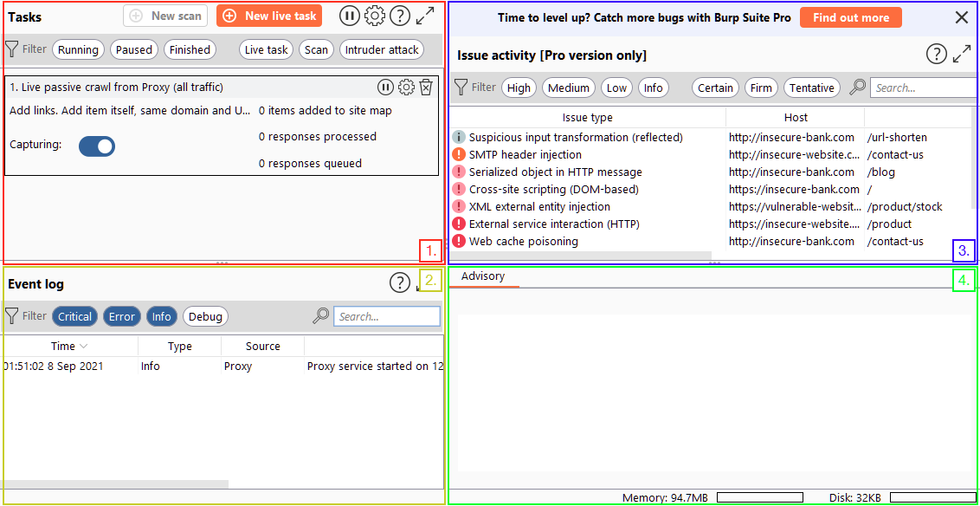Pause all tasks in the Tasks panel
The width and height of the screenshot is (980, 506).
(x=350, y=15)
